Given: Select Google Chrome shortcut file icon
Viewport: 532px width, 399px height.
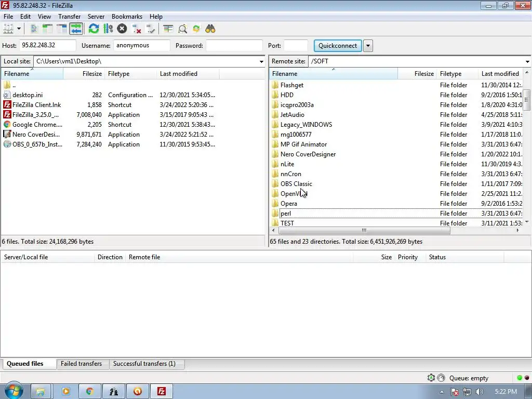Looking at the screenshot, I should (x=7, y=125).
